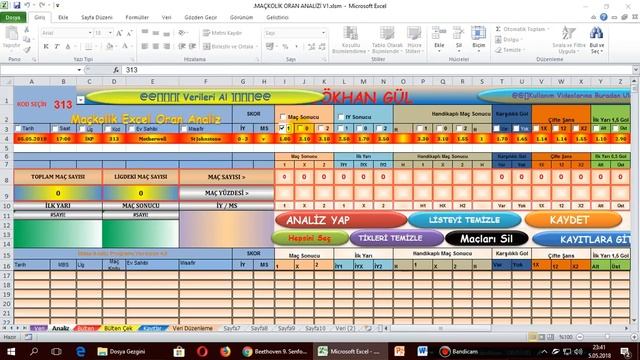640x360 pixels.
Task: Open Opera browser from the taskbar
Action: (x=202, y=351)
